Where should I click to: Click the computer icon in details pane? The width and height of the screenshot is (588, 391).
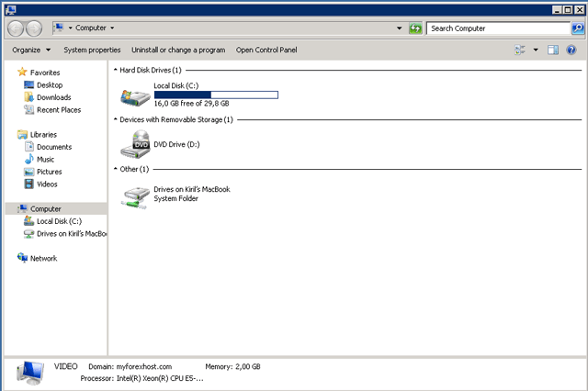point(30,373)
